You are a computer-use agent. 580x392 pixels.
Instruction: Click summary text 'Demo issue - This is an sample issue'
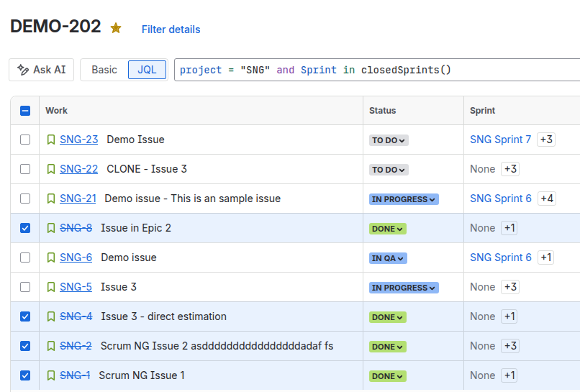192,199
